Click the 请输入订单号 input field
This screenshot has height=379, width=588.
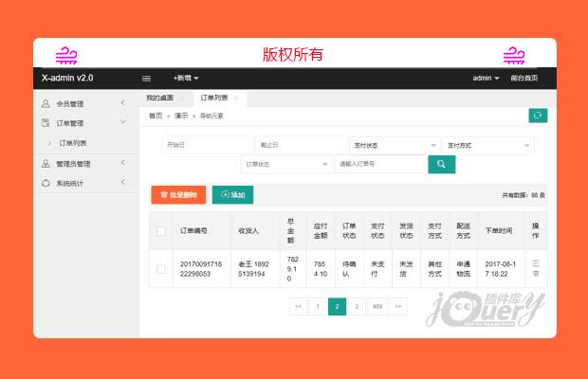tap(380, 164)
